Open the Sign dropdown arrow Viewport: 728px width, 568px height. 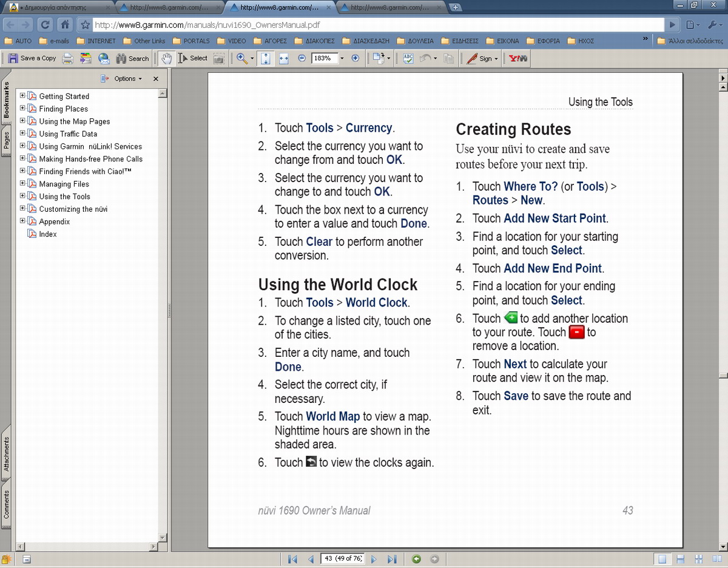(x=496, y=59)
